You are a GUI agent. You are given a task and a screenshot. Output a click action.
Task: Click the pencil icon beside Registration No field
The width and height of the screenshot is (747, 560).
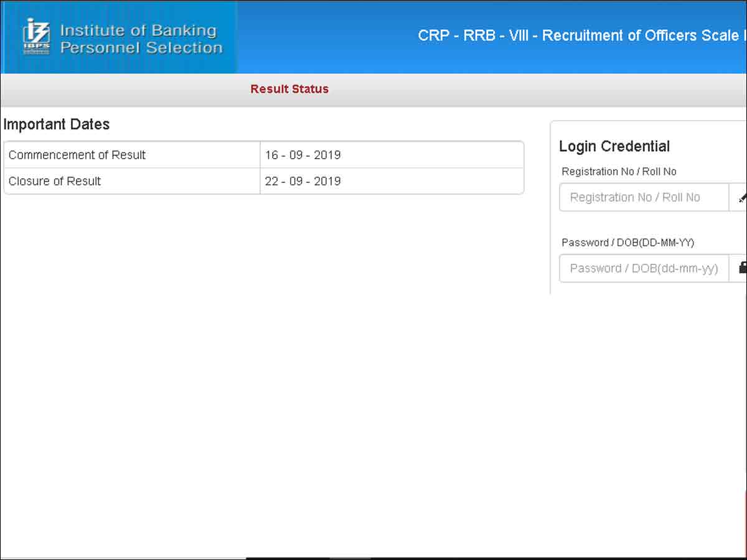click(741, 197)
